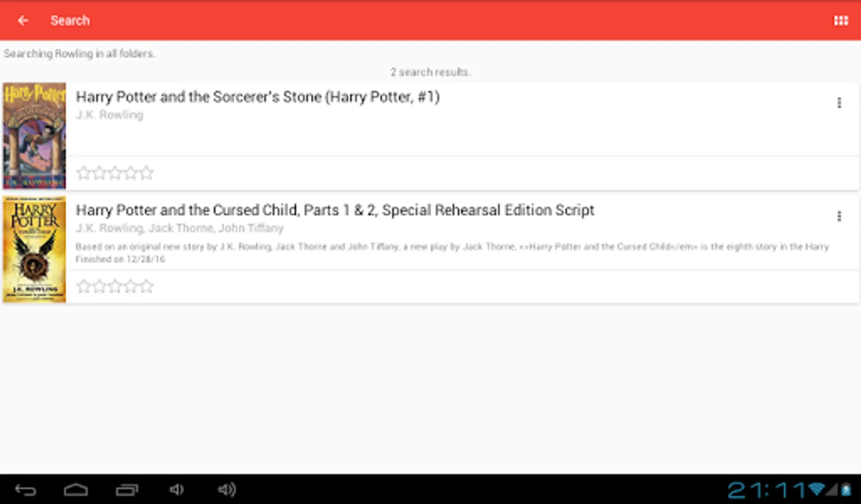Open the clock in the system bar
Image resolution: width=861 pixels, height=504 pixels.
click(x=766, y=491)
